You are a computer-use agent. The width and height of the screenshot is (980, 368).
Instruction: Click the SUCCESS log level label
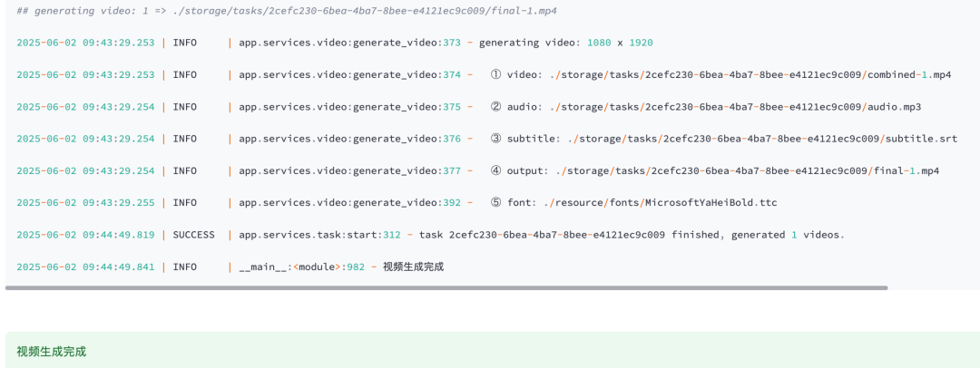tap(194, 235)
